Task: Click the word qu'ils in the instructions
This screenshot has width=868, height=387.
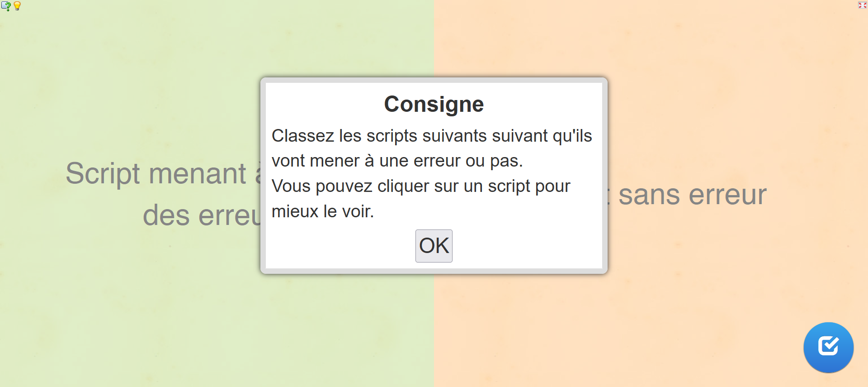Action: point(572,136)
